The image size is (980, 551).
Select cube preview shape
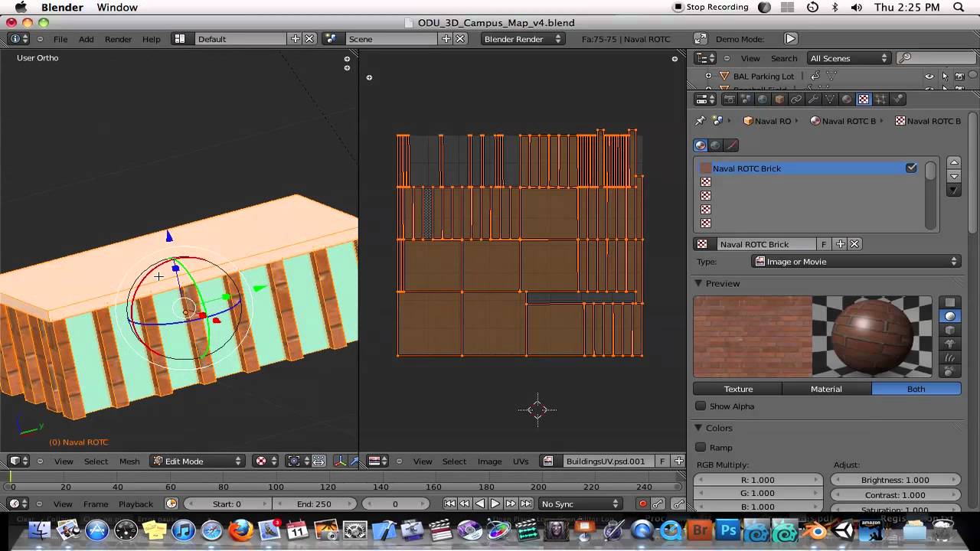click(950, 330)
